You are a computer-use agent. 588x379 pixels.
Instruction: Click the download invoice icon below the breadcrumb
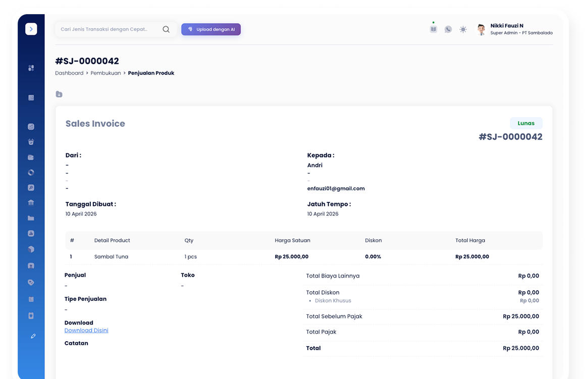pyautogui.click(x=59, y=94)
